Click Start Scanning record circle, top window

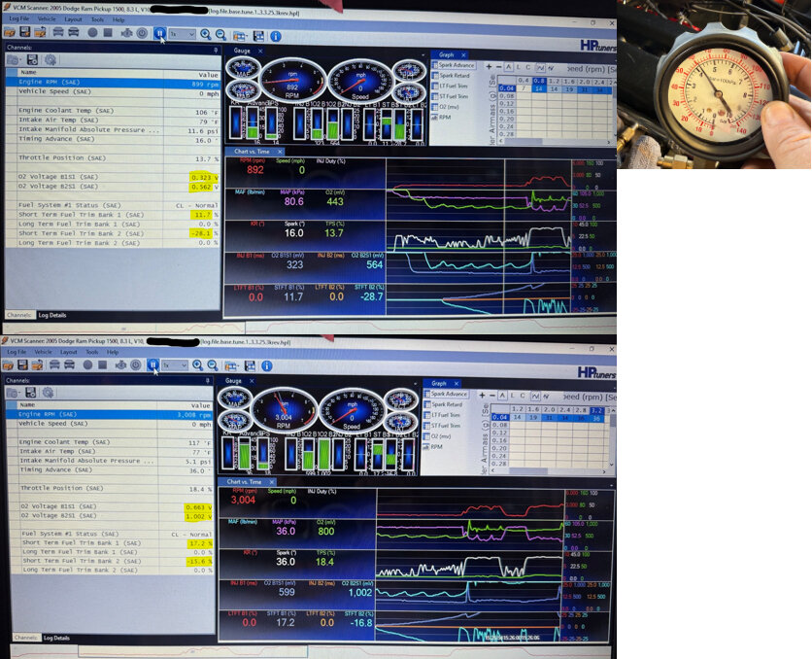pos(92,33)
